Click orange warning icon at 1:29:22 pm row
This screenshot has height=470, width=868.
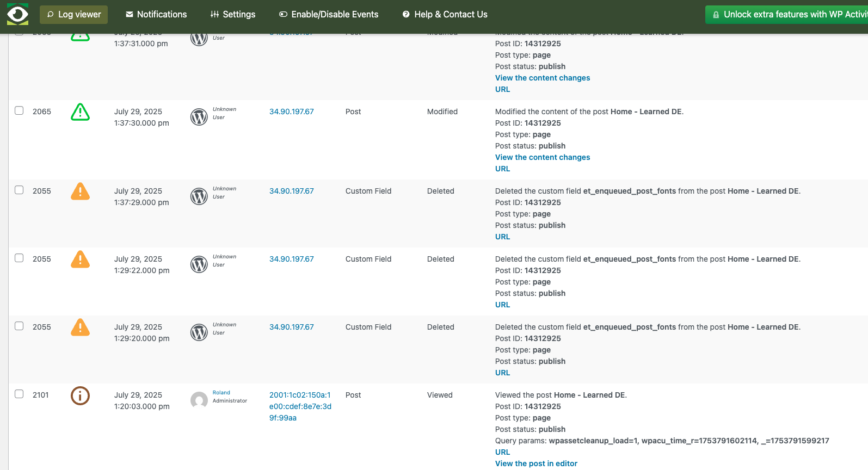pyautogui.click(x=80, y=259)
